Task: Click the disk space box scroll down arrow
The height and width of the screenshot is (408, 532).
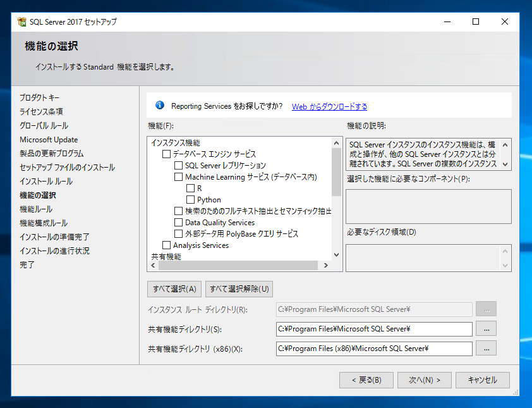Action: [x=505, y=265]
